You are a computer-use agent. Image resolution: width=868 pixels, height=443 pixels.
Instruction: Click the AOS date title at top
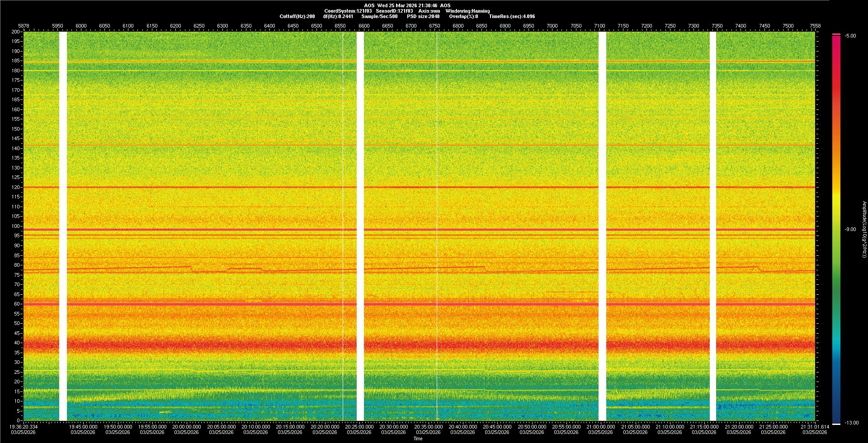(407, 5)
